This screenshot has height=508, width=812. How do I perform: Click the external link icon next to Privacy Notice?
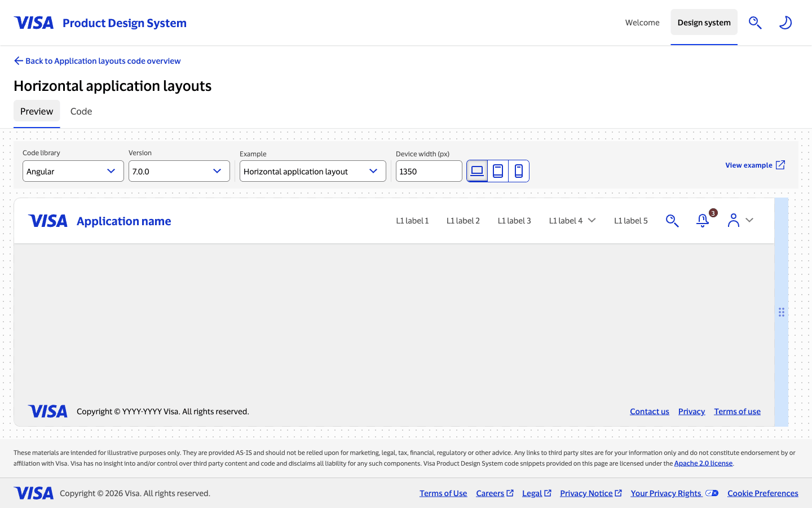(618, 493)
